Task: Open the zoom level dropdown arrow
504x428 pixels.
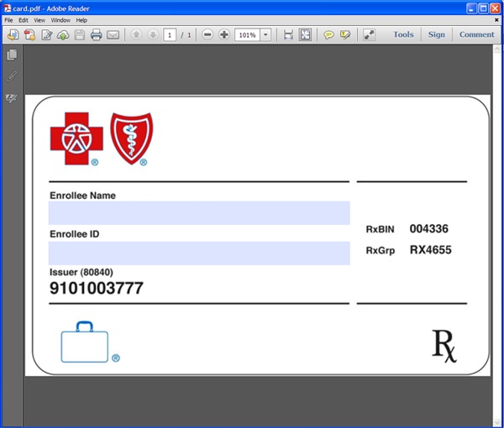Action: tap(265, 34)
